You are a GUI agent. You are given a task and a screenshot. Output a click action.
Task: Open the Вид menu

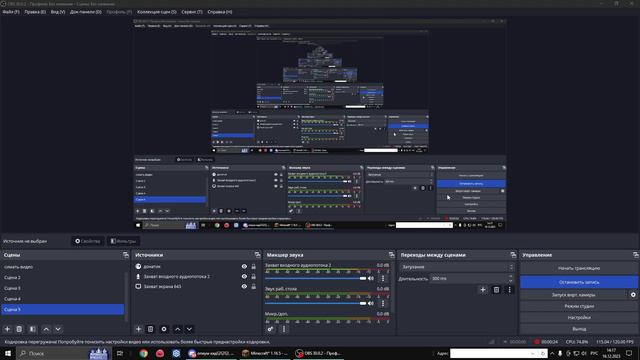click(x=58, y=12)
